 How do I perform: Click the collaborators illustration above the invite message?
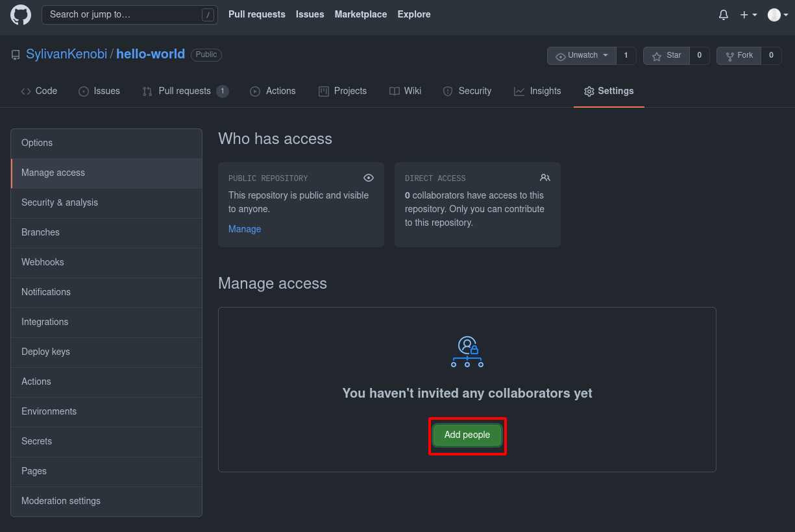point(467,352)
